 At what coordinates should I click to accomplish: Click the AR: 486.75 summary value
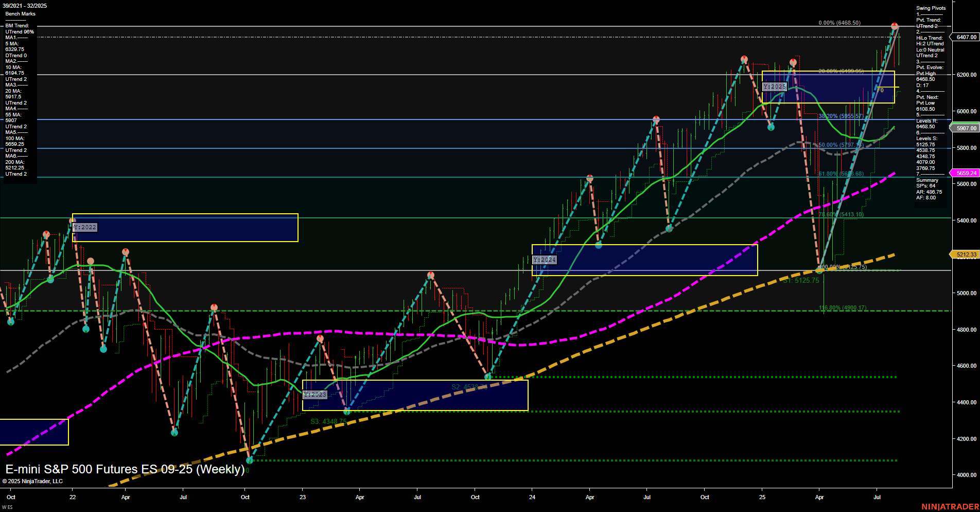click(x=929, y=192)
